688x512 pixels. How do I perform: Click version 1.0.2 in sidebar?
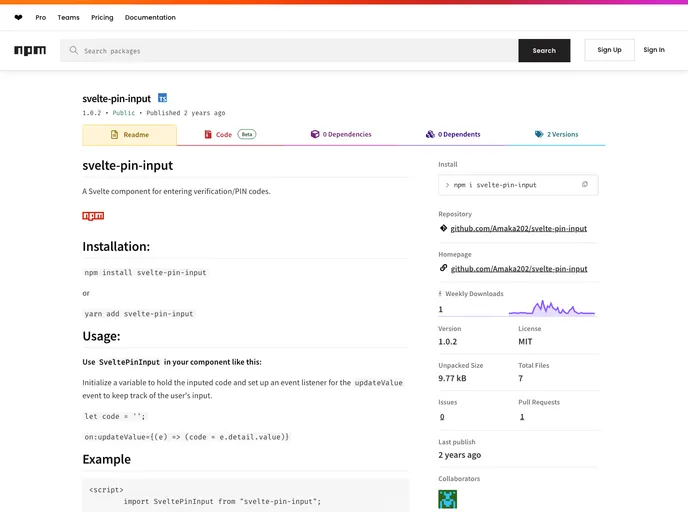click(448, 341)
